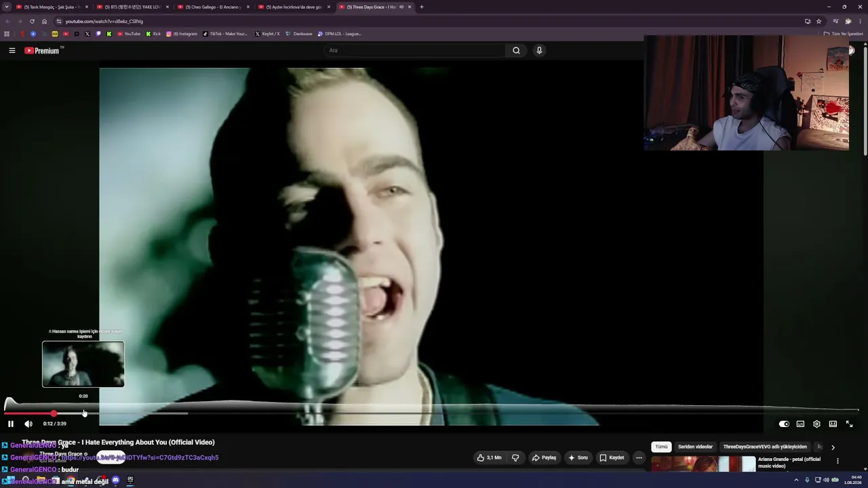Select the ThreeDaysGraceVEVO adlı yükleyiciden chip

pos(765,447)
